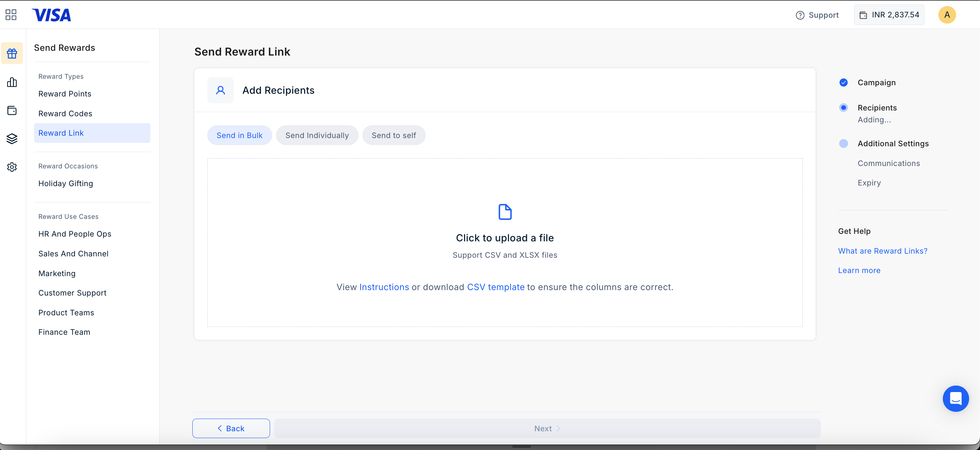Screen dimensions: 980x450
Task: Select the Send in Bulk tab
Action: pos(239,135)
